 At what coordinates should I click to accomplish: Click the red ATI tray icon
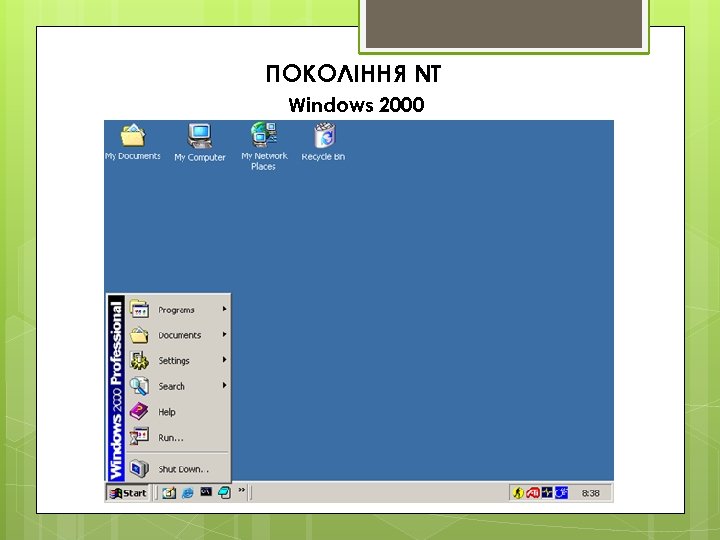pyautogui.click(x=533, y=493)
